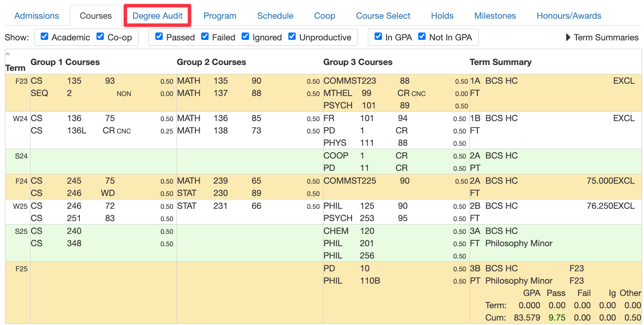Disable the Passed filter checkbox
This screenshot has height=325, width=644.
(x=159, y=37)
